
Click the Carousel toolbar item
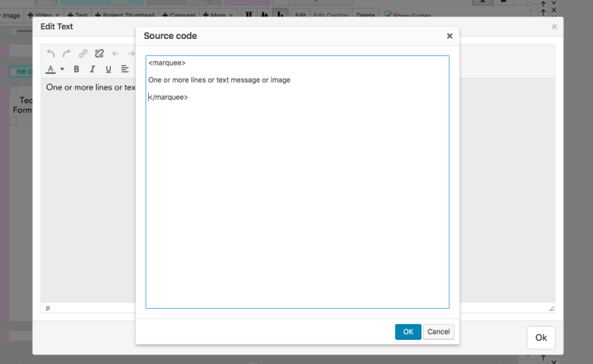[179, 16]
